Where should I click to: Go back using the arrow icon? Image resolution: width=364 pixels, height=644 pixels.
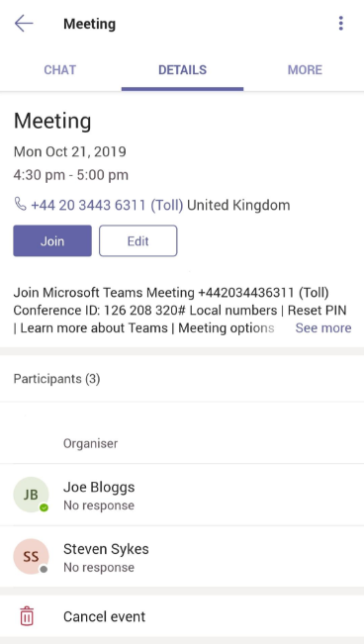click(24, 24)
